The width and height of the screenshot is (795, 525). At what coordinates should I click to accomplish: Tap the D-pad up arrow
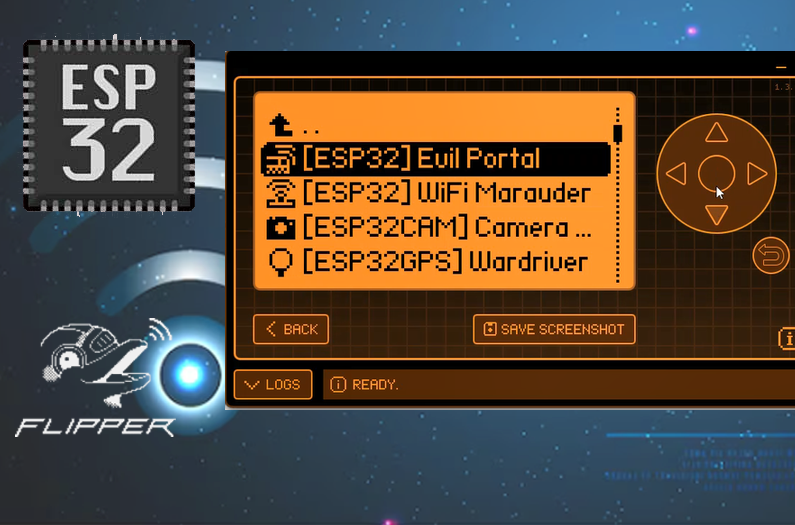pyautogui.click(x=716, y=132)
